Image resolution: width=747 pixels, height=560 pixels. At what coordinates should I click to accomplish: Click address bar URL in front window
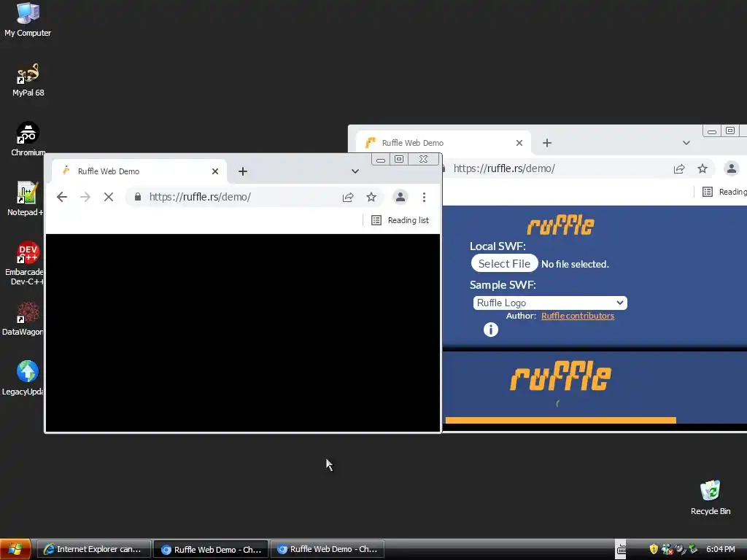click(200, 197)
